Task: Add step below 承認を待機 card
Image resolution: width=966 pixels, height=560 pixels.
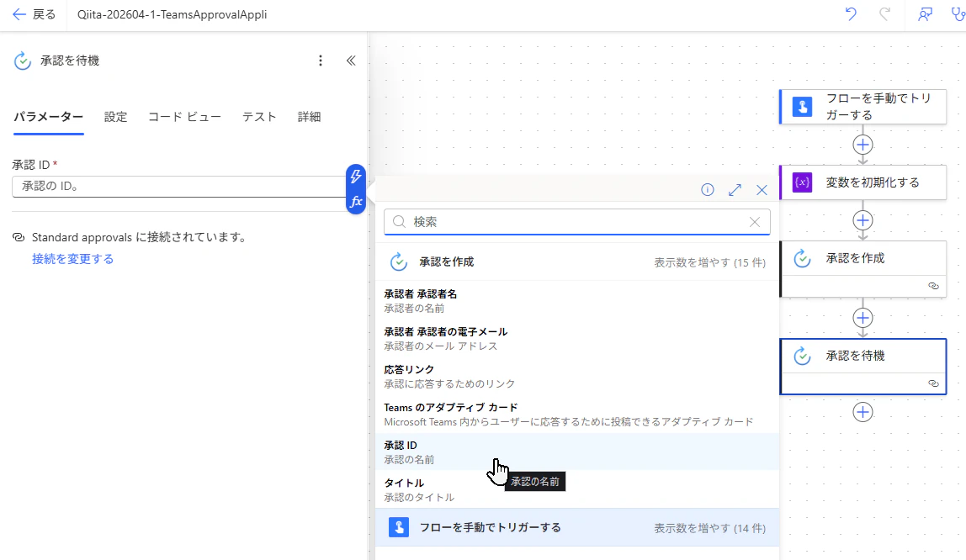Action: pos(863,412)
